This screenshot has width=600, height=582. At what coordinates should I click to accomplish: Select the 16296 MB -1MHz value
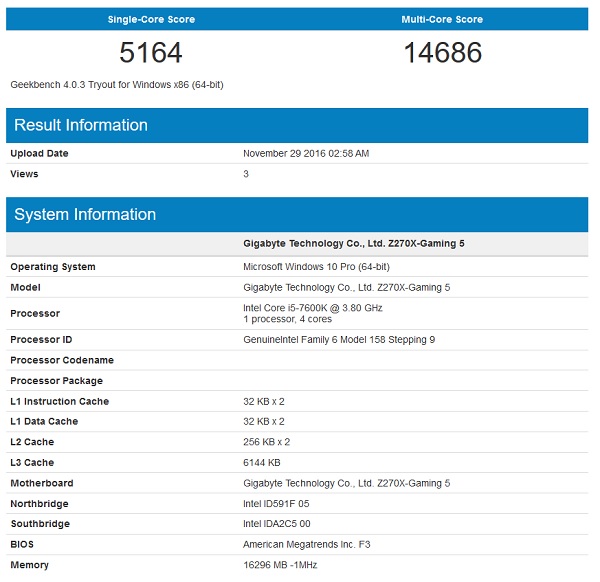pos(280,565)
